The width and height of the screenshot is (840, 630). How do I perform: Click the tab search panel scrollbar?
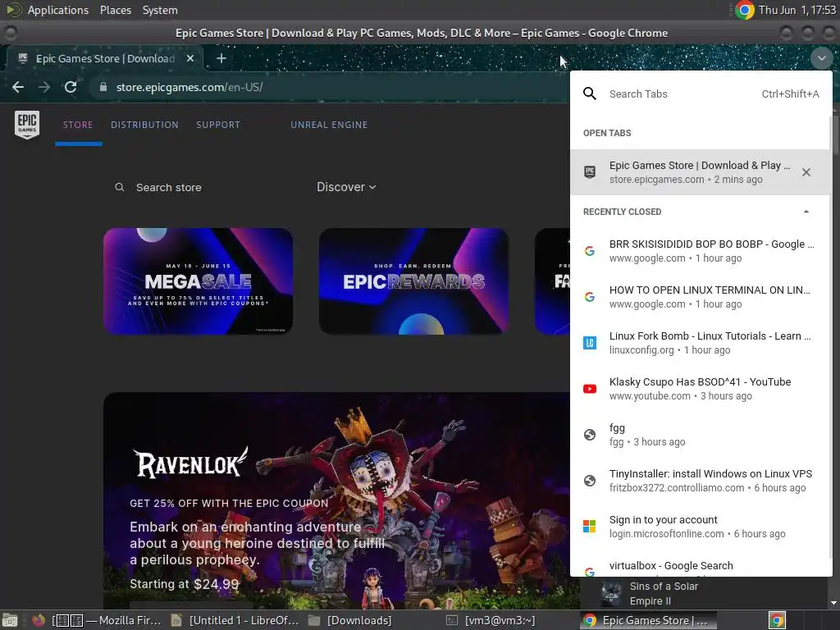tap(833, 337)
